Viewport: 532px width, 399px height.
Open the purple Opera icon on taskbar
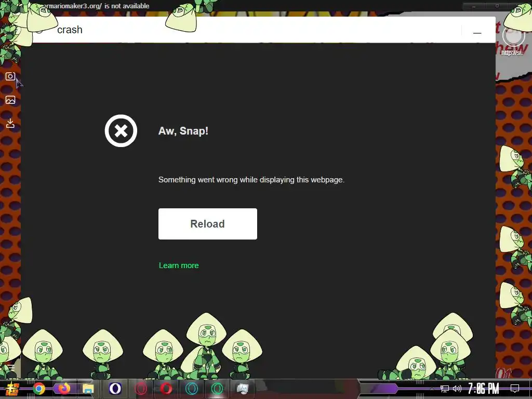click(x=115, y=389)
